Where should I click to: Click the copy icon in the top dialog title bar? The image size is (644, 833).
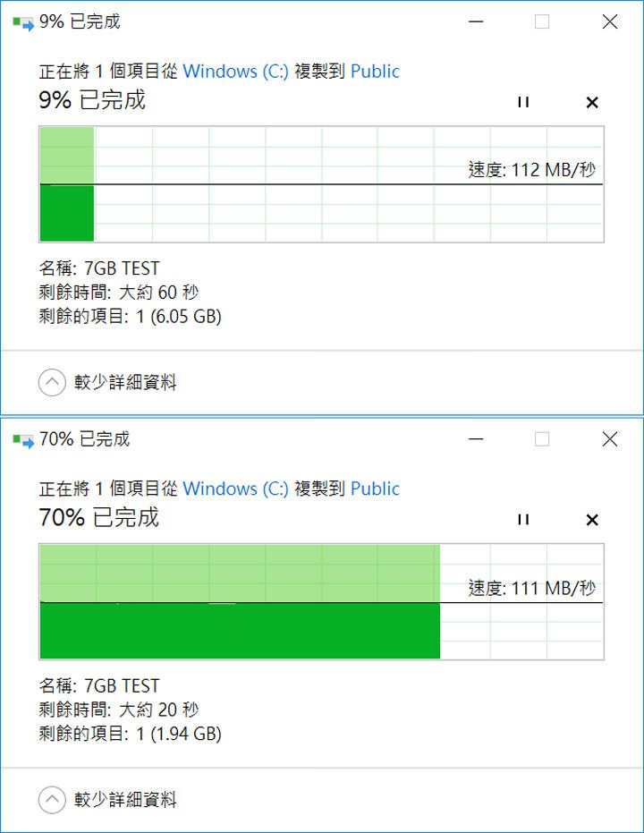pyautogui.click(x=20, y=21)
